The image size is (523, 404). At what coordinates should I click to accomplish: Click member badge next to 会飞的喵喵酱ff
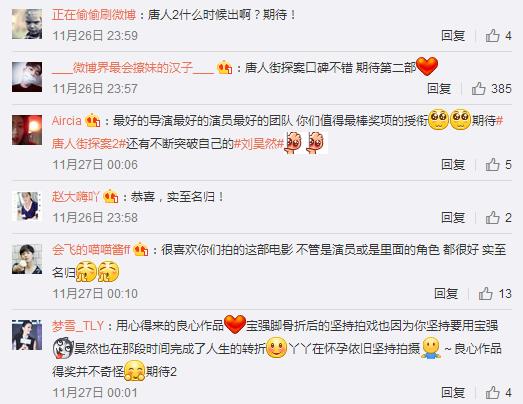[x=141, y=250]
